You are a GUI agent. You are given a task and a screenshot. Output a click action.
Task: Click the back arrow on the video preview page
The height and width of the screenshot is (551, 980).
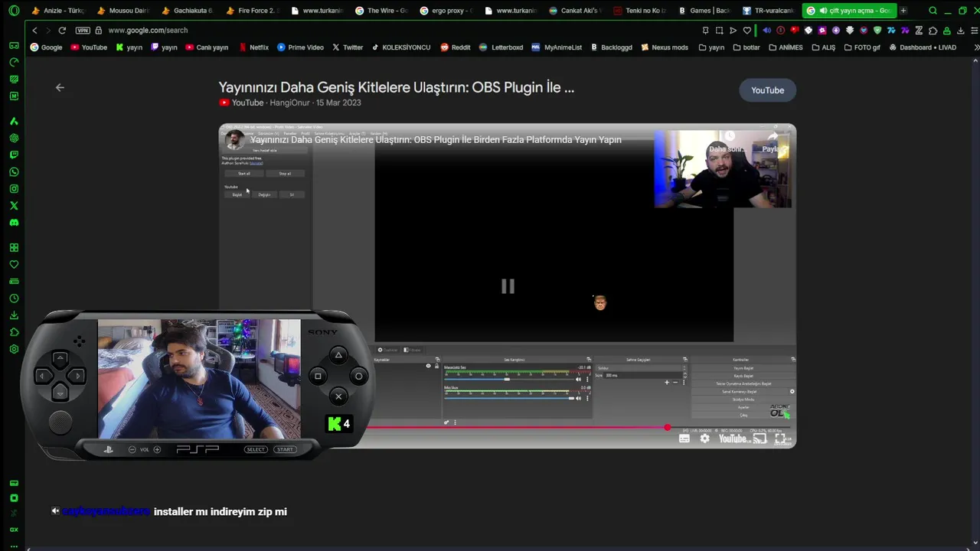click(60, 87)
